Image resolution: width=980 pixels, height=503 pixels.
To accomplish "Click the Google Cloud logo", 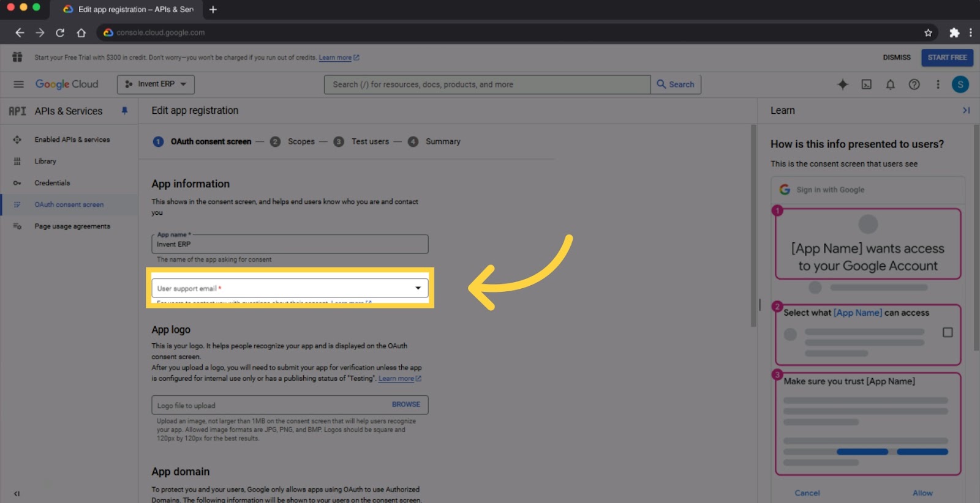I will [67, 84].
